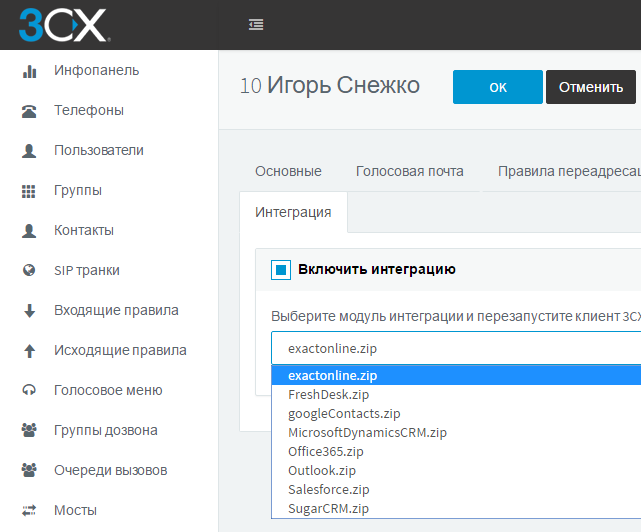Click the Отменить button
641x532 pixels.
coord(591,87)
